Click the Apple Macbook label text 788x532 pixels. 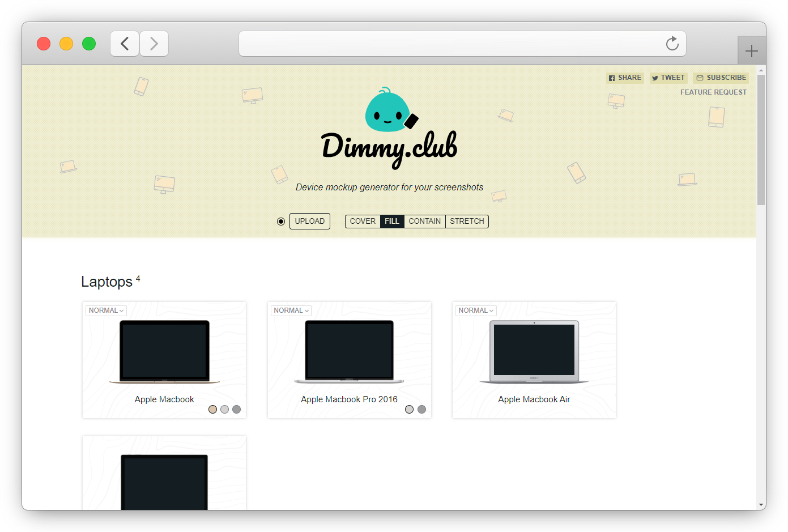(164, 399)
